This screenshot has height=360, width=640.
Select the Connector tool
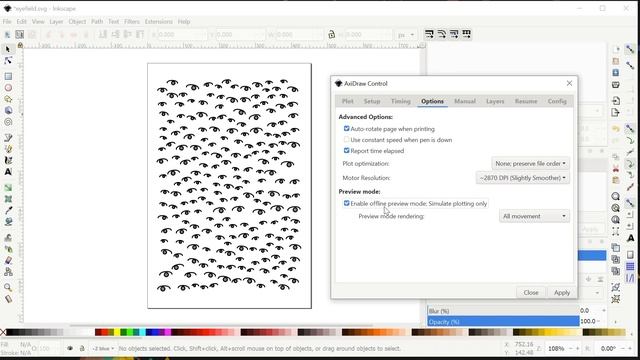(x=8, y=272)
